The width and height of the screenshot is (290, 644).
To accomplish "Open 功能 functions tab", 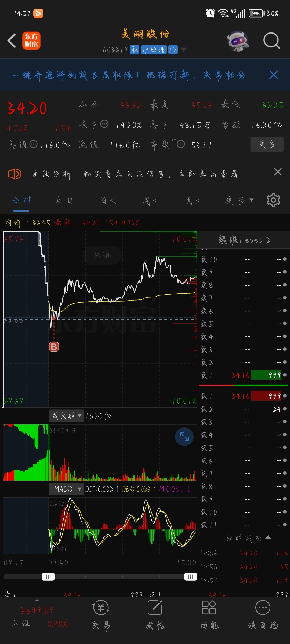I will click(209, 615).
